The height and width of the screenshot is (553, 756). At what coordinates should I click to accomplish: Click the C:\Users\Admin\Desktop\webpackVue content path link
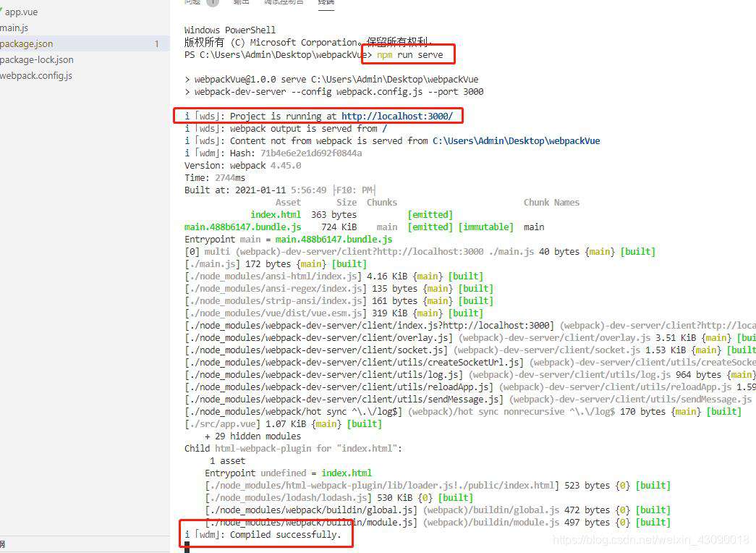(x=516, y=141)
